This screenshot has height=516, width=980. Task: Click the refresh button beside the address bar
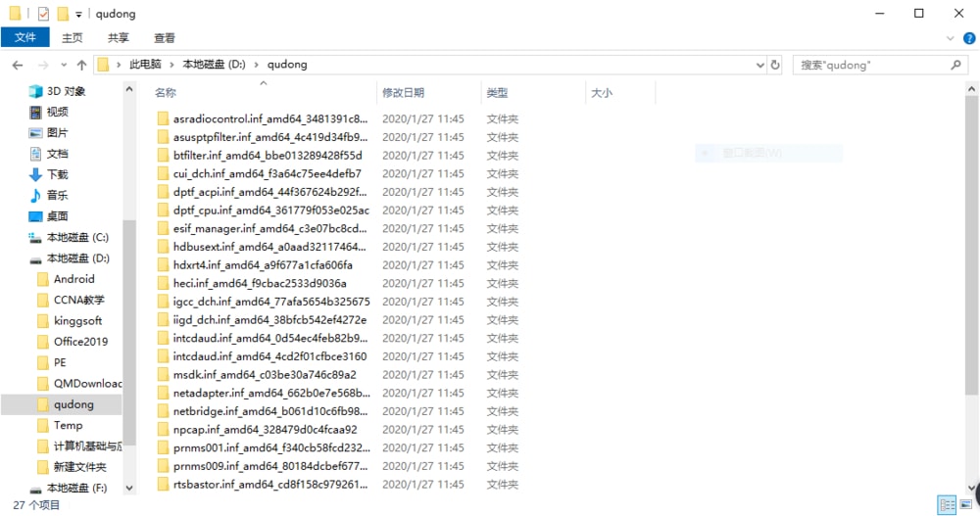coord(775,65)
